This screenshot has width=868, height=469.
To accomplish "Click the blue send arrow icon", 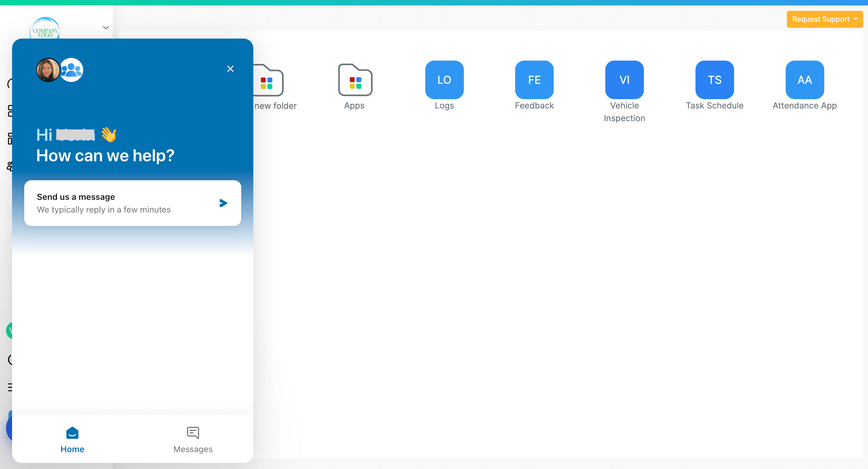I will tap(223, 203).
